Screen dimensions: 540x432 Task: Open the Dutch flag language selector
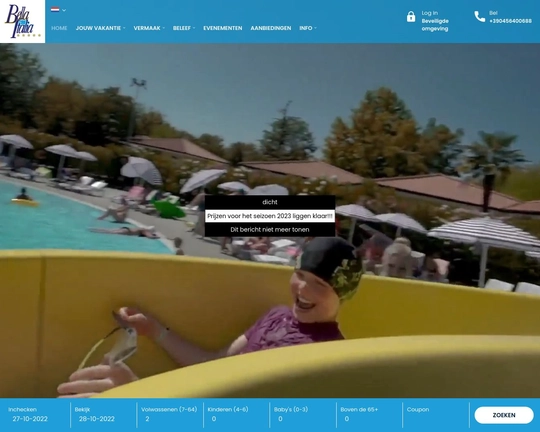click(x=58, y=10)
